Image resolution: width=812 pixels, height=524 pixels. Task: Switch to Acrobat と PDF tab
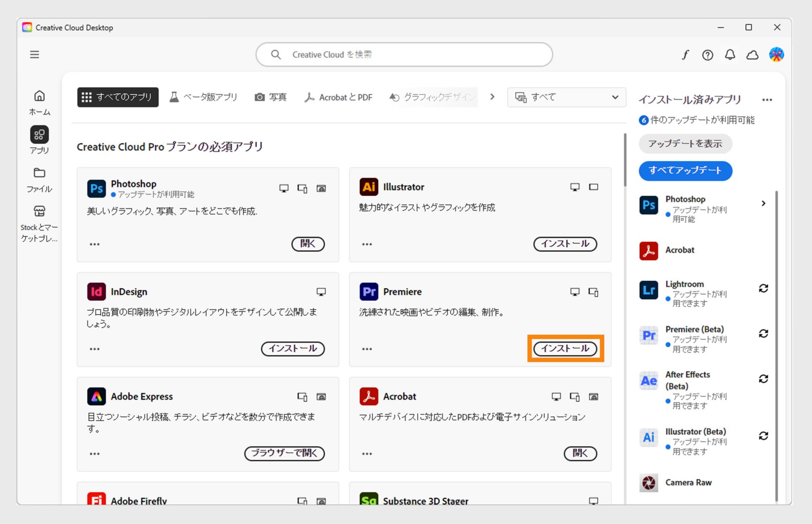tap(338, 97)
